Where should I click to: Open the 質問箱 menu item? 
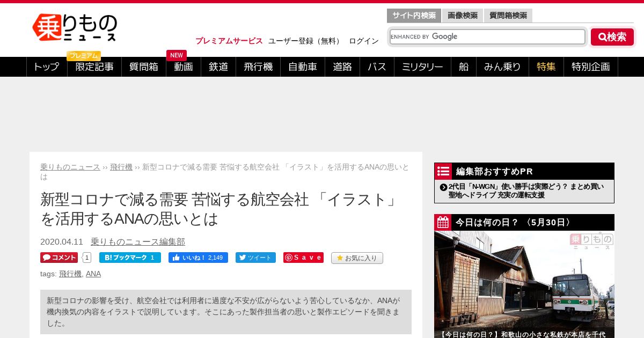tap(144, 67)
